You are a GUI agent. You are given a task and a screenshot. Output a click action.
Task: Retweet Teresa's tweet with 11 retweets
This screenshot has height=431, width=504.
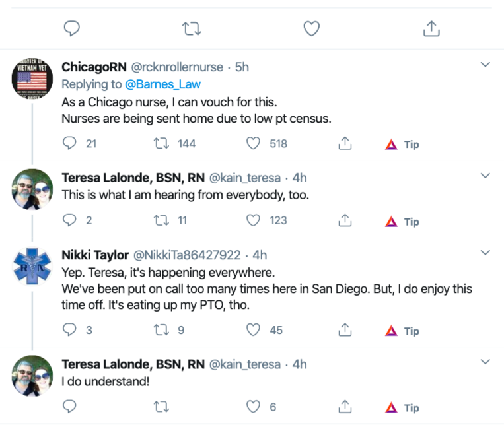[159, 221]
